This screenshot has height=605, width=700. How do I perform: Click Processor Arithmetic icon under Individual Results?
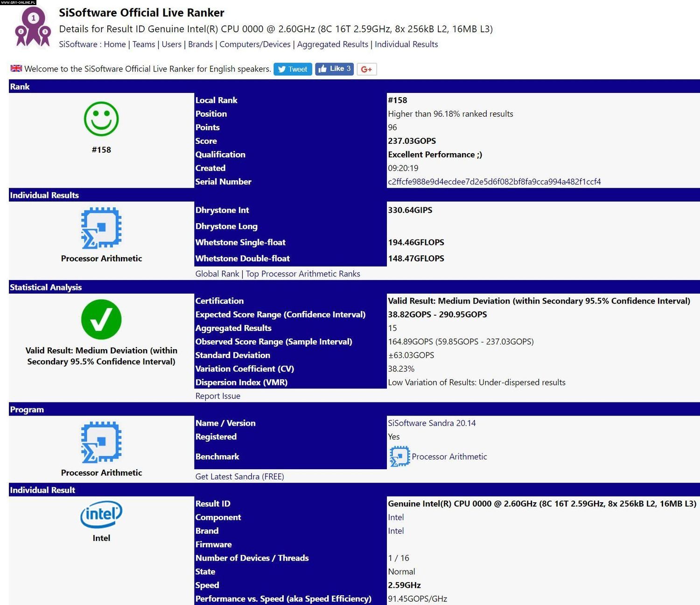click(x=101, y=228)
